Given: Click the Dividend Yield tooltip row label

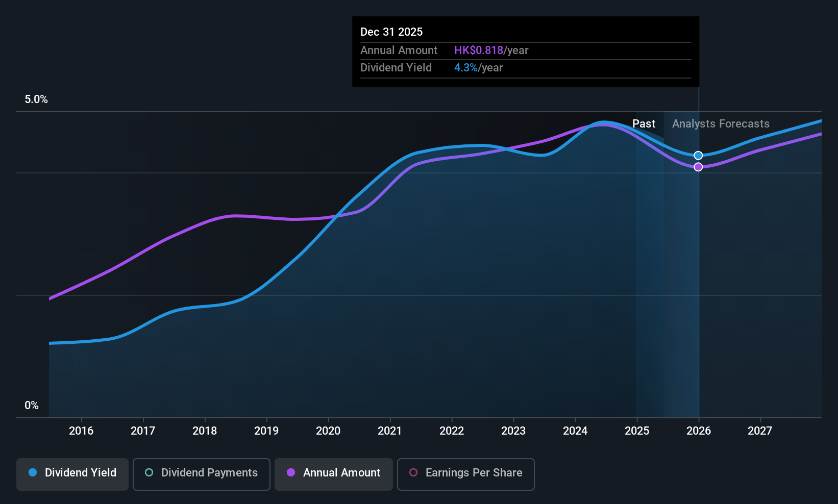Looking at the screenshot, I should (x=396, y=68).
